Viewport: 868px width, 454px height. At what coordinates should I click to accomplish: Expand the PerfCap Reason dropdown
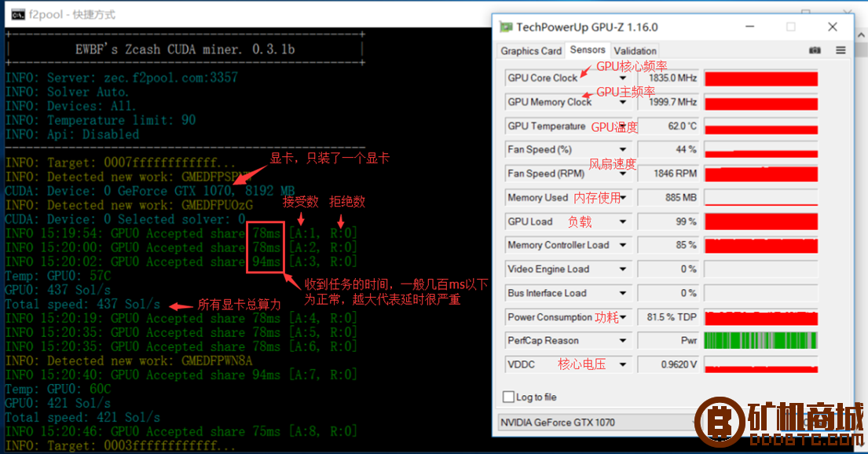pyautogui.click(x=623, y=341)
